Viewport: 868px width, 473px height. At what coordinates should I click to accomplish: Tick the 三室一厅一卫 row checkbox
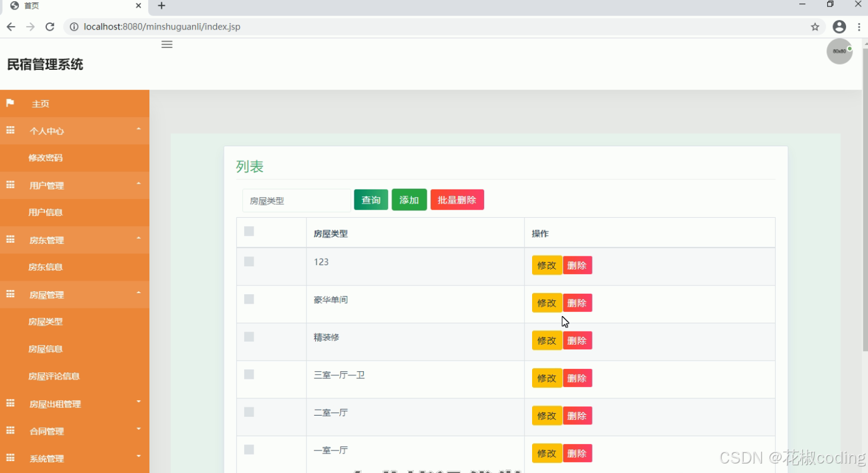pos(249,374)
